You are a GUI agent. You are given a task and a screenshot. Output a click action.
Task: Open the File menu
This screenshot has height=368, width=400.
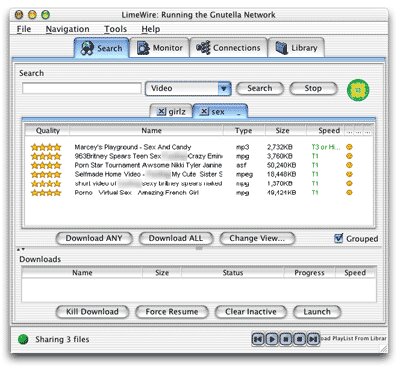click(24, 29)
